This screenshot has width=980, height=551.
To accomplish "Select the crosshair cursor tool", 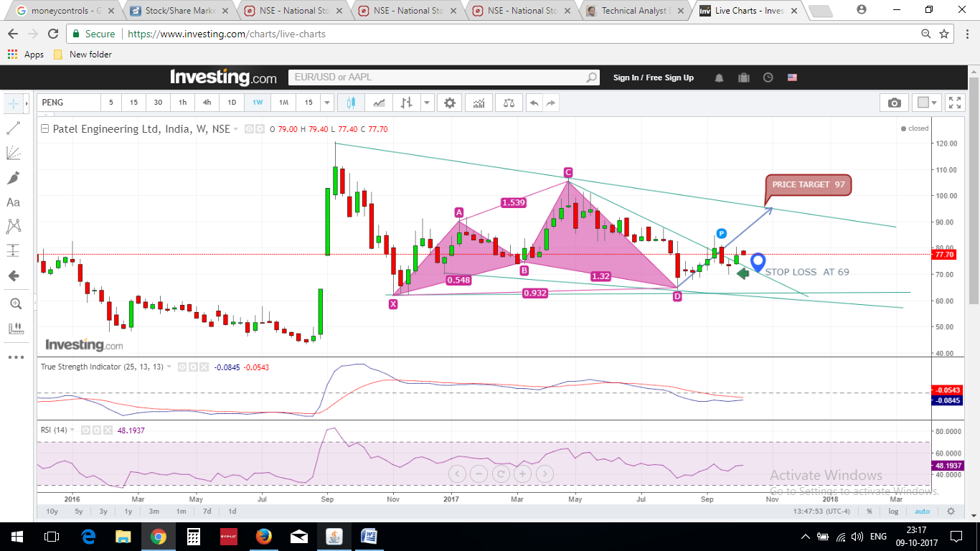I will (x=13, y=103).
